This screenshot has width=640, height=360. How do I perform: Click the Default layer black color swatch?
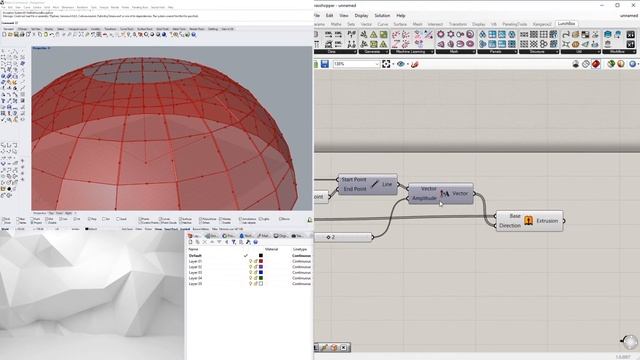point(261,256)
